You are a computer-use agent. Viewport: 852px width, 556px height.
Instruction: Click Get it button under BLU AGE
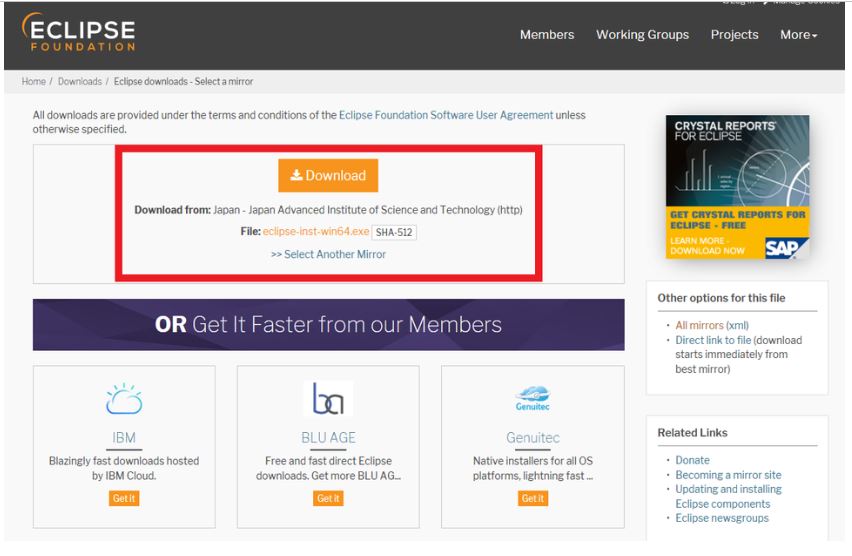pos(328,498)
